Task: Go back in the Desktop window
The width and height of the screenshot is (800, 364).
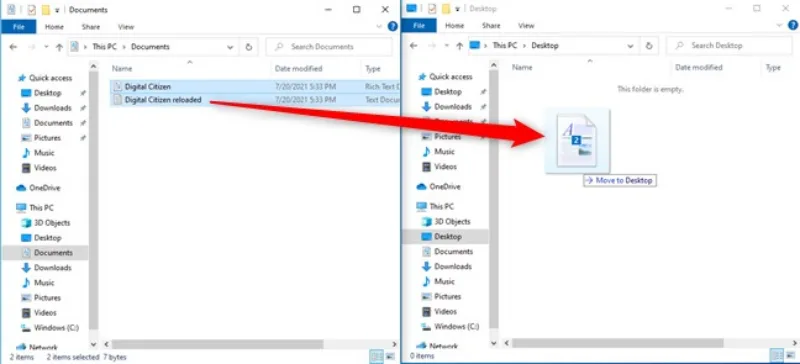Action: [413, 45]
